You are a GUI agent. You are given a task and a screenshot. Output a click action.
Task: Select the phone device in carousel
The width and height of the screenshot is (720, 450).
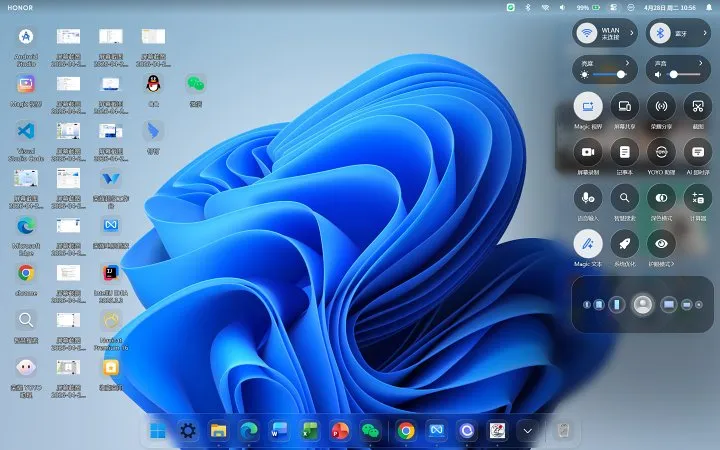coord(617,304)
